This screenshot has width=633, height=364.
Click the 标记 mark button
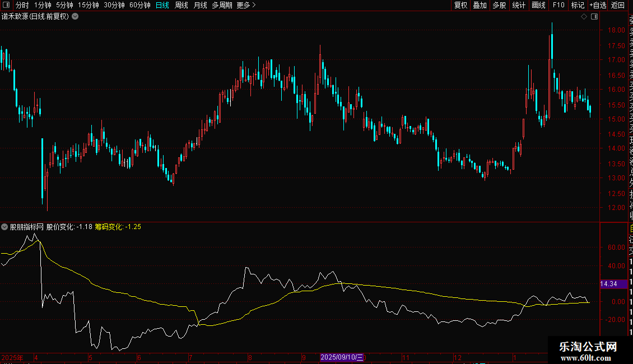[578, 5]
